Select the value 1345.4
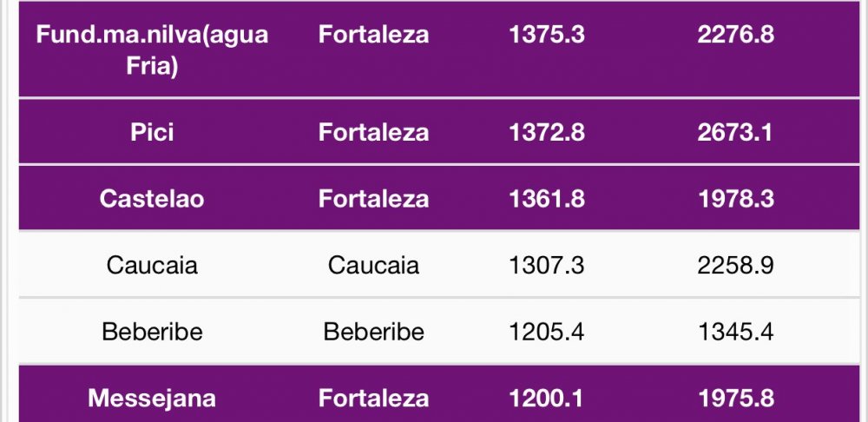Viewport: 868px width, 422px height. (x=735, y=332)
